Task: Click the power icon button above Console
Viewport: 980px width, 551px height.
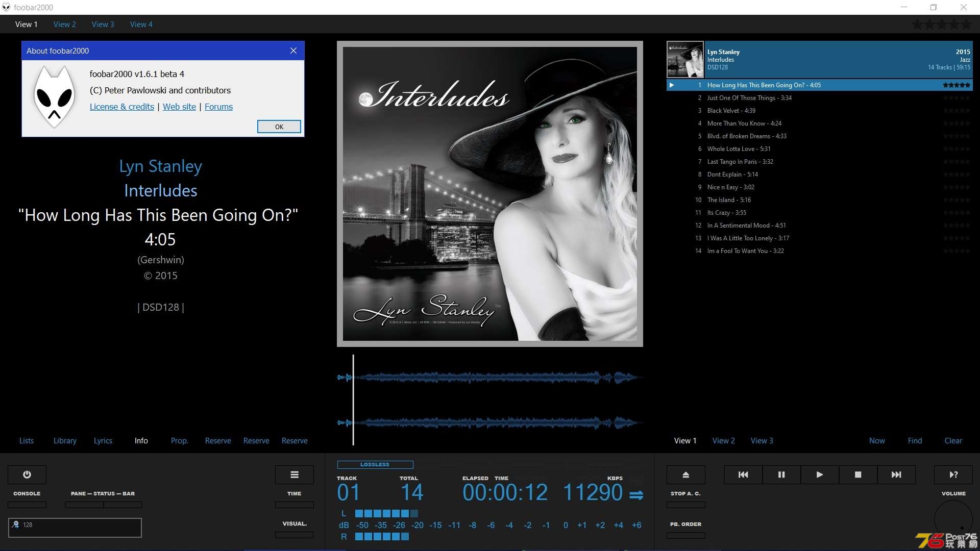Action: point(27,474)
